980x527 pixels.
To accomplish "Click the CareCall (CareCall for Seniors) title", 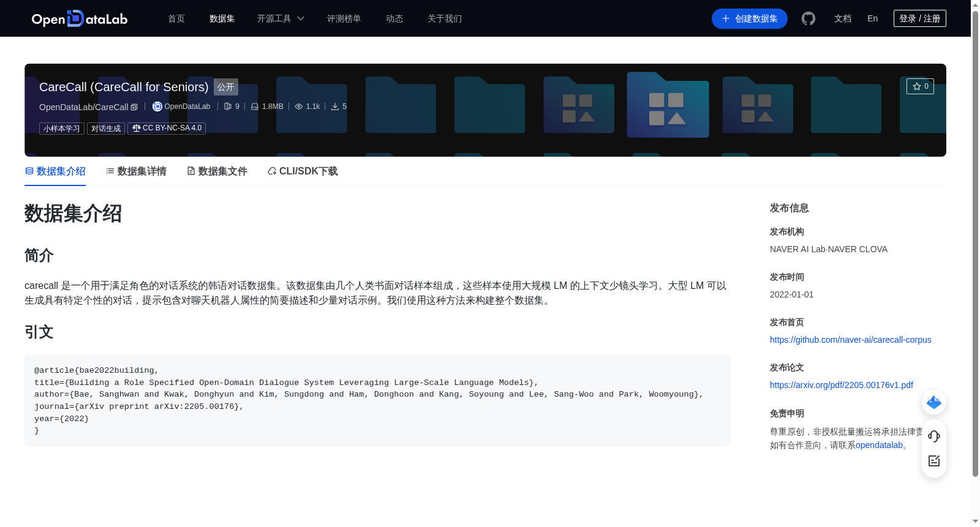I will click(124, 87).
